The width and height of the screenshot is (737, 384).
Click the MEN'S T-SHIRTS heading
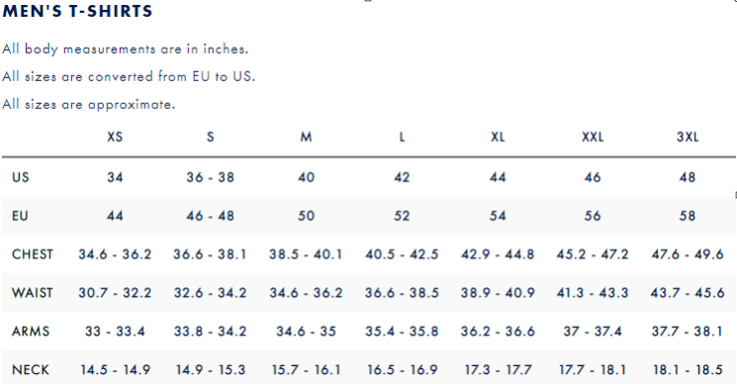pos(78,11)
